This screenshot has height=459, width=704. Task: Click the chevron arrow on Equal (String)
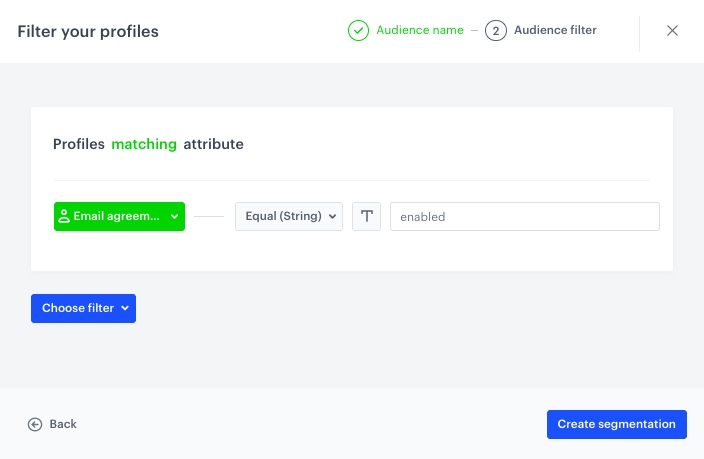332,217
